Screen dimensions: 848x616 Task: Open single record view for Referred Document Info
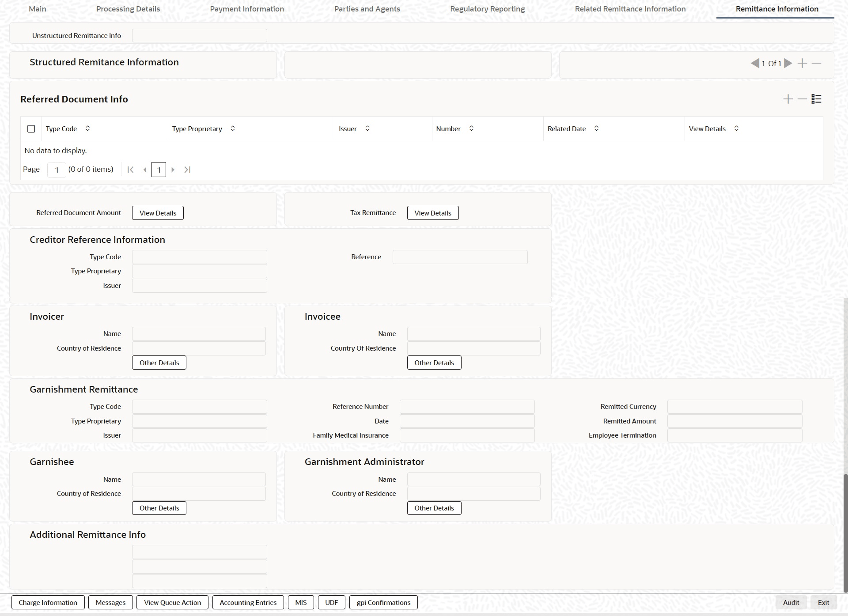pyautogui.click(x=816, y=99)
